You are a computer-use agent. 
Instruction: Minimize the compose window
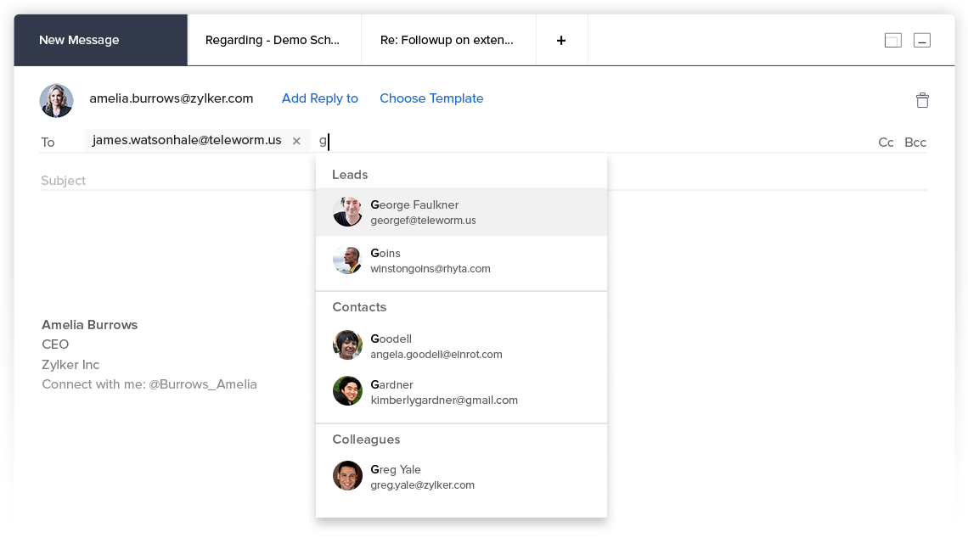pyautogui.click(x=921, y=40)
